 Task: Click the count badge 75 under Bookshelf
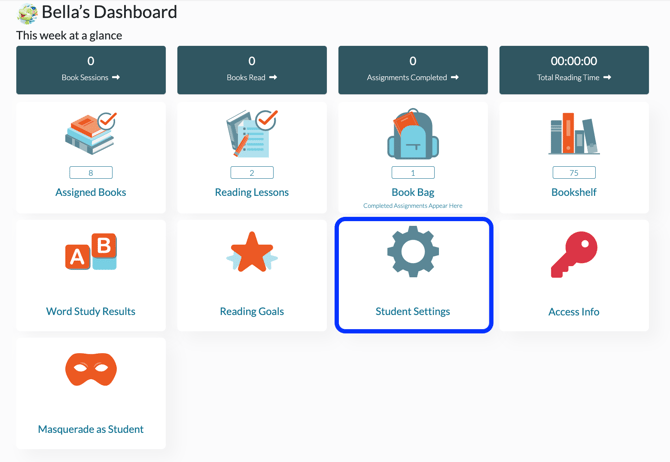[574, 173]
